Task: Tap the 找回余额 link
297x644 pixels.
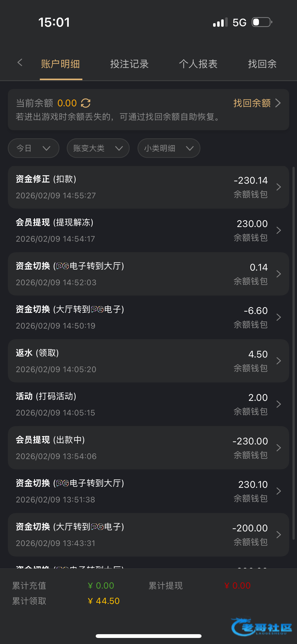Action: [x=256, y=103]
